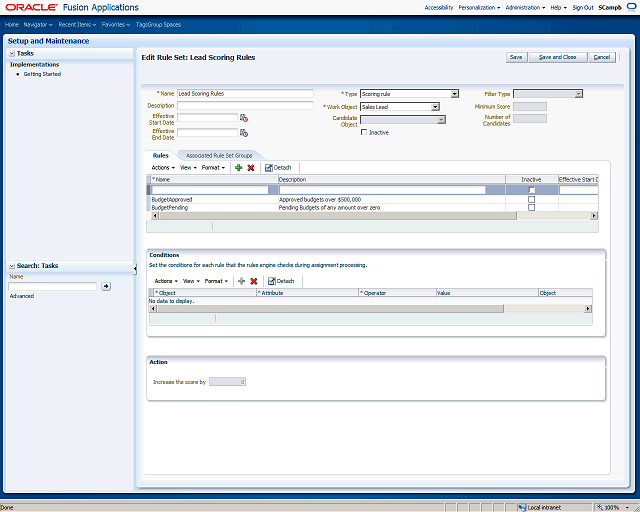Switch to Associated Rule Set Groups tab
This screenshot has height=512, width=640.
[219, 156]
